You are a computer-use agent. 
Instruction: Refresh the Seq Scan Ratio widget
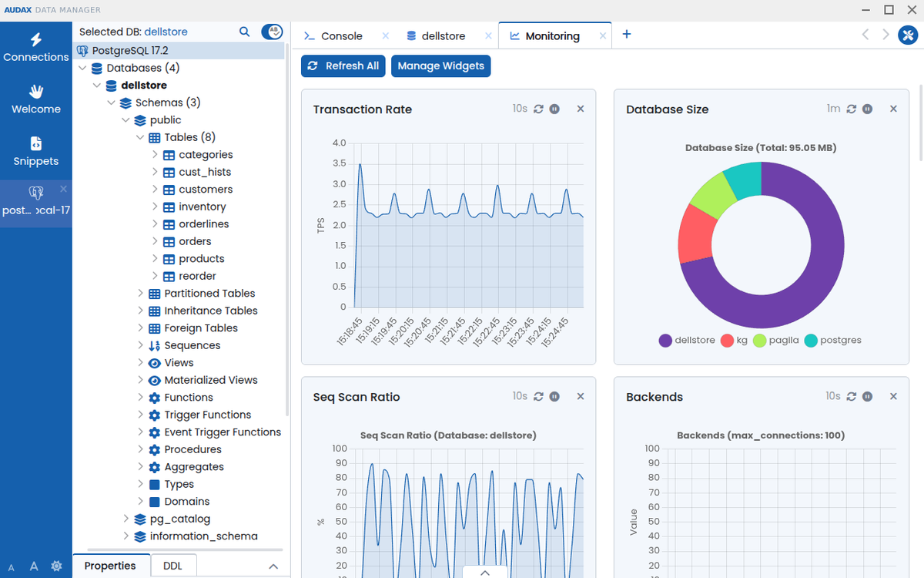pos(538,397)
